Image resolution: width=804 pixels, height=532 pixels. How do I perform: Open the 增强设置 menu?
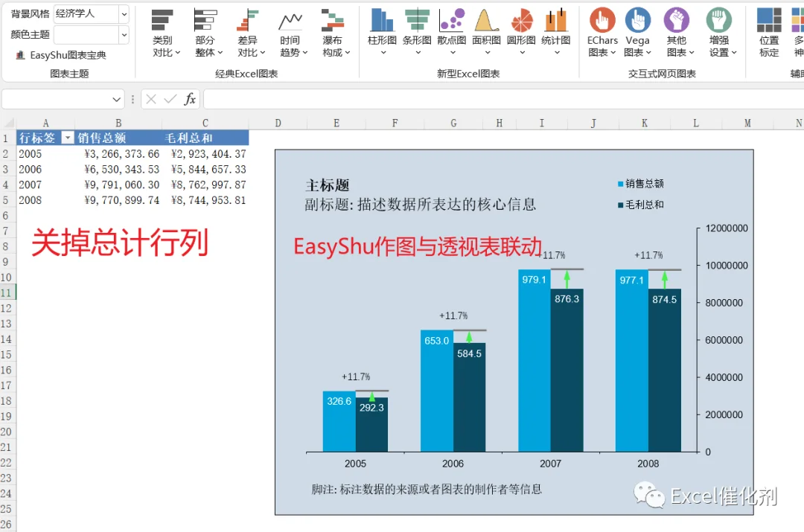[719, 33]
